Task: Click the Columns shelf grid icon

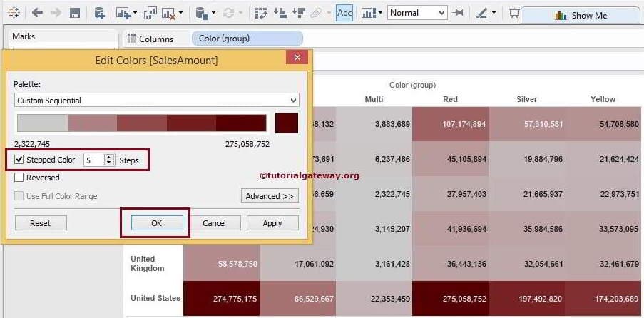Action: 131,39
